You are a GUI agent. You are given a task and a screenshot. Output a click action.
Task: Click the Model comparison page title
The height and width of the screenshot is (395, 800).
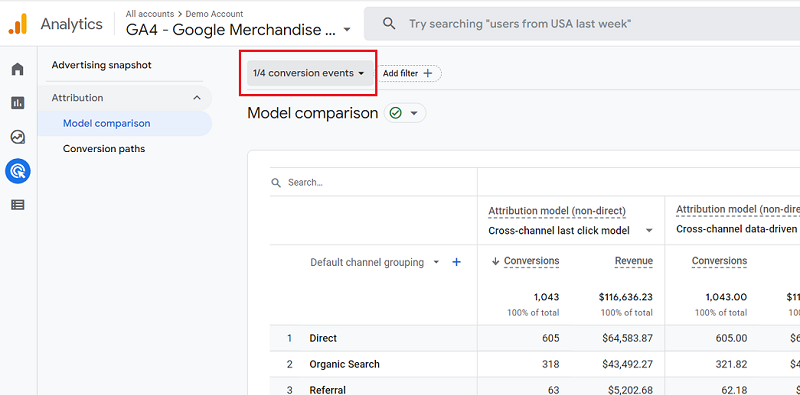click(312, 113)
